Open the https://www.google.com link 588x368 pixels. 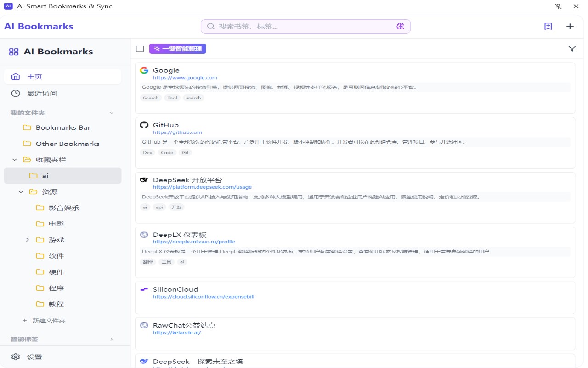[x=185, y=78]
